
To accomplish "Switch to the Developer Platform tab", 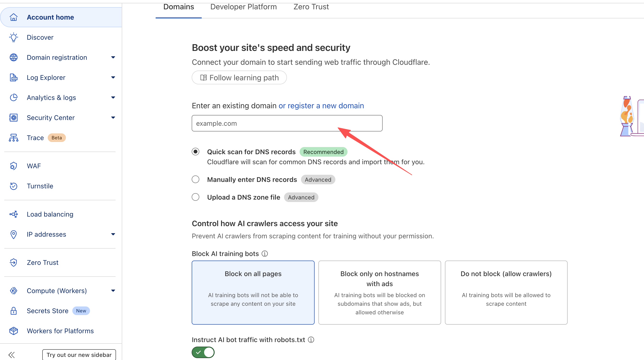I will coord(243,7).
